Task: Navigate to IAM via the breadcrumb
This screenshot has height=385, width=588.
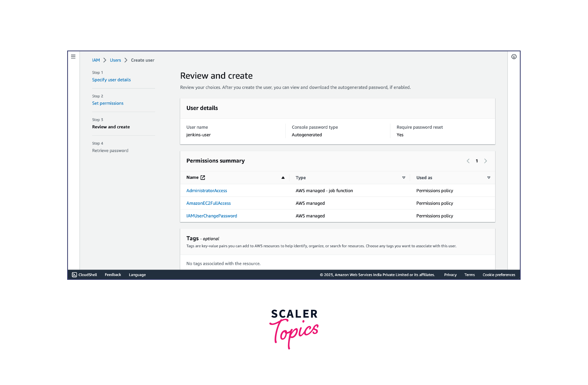Action: click(x=96, y=60)
